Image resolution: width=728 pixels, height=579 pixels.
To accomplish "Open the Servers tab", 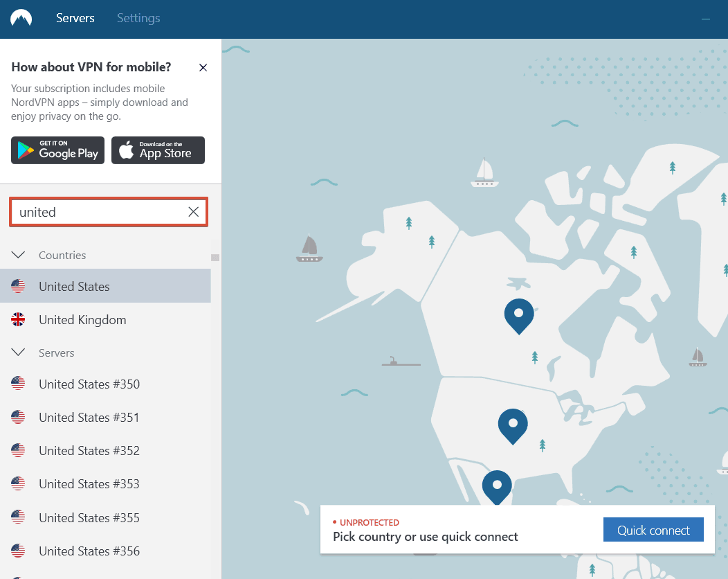I will click(x=75, y=18).
